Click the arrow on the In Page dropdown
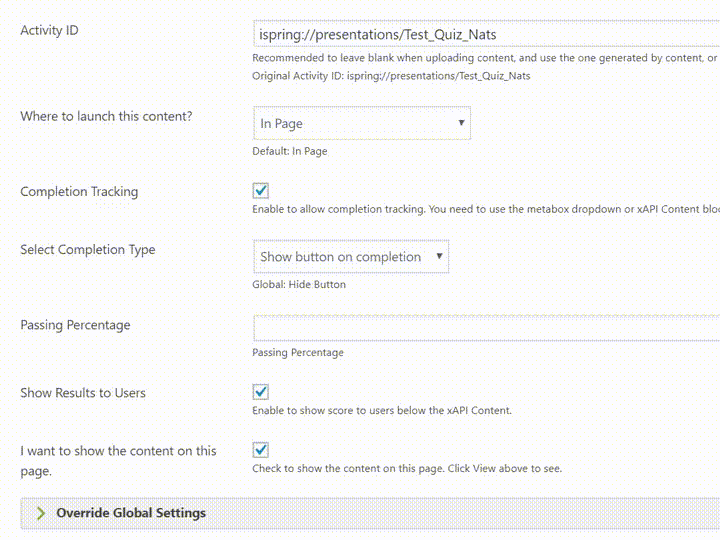This screenshot has height=540, width=720. [461, 123]
